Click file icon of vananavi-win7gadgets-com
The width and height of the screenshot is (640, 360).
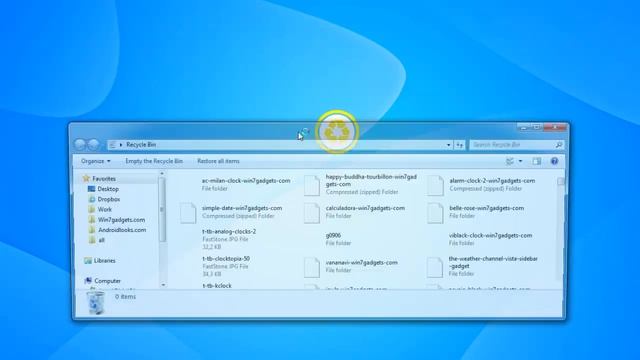point(312,267)
